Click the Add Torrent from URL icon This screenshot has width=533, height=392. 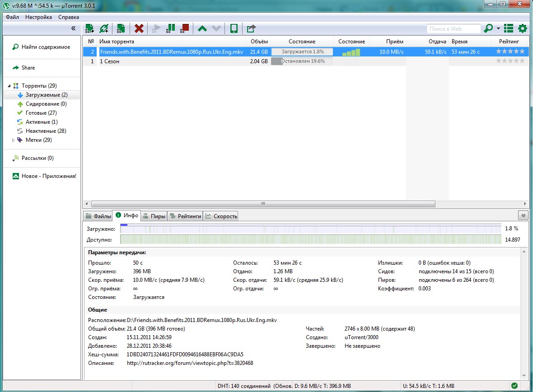pyautogui.click(x=104, y=28)
